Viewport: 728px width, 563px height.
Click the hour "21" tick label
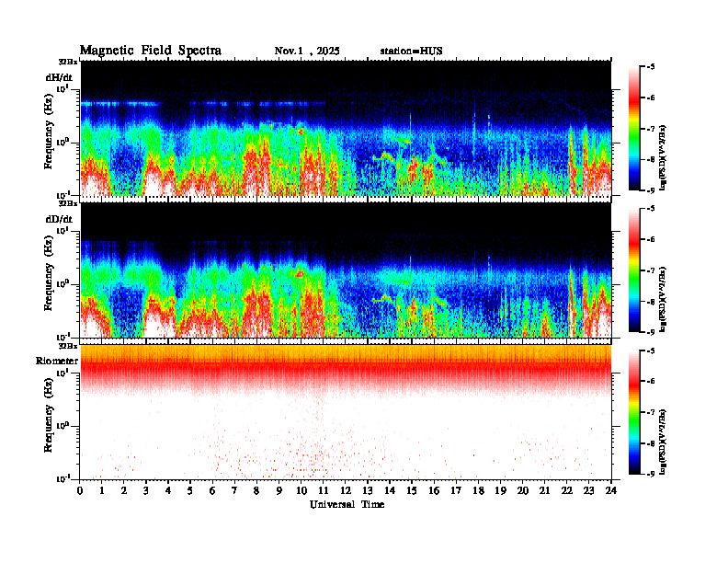pos(544,490)
